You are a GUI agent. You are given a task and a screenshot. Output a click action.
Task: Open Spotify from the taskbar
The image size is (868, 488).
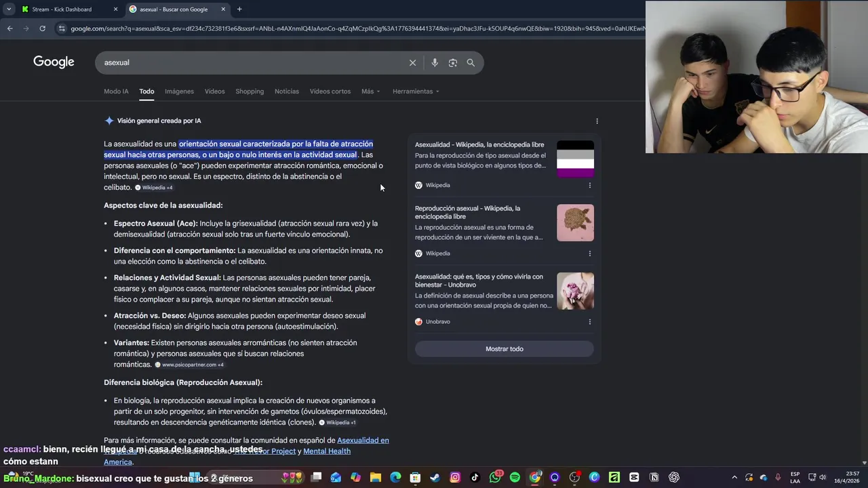pos(515,477)
